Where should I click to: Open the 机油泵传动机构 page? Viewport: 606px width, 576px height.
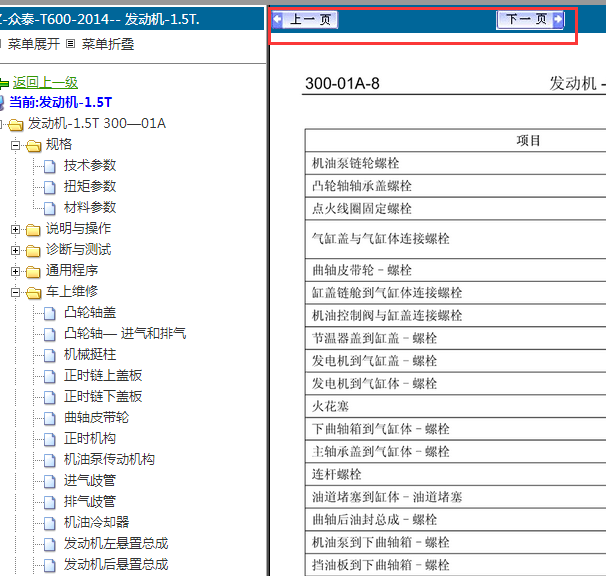[x=109, y=459]
